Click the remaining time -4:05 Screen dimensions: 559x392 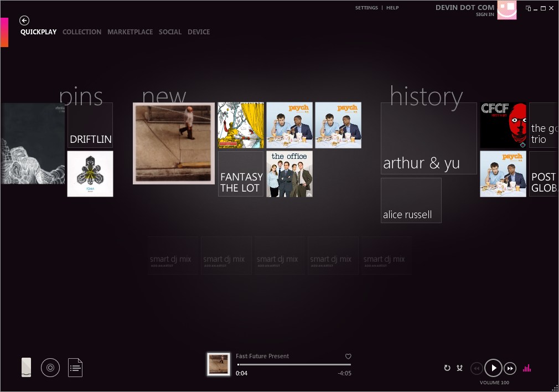click(344, 373)
